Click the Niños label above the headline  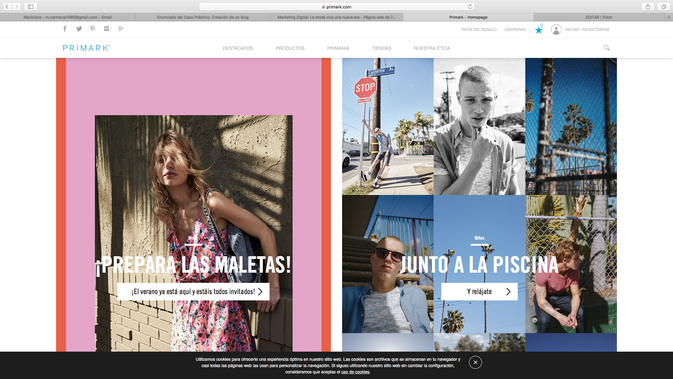click(x=479, y=238)
